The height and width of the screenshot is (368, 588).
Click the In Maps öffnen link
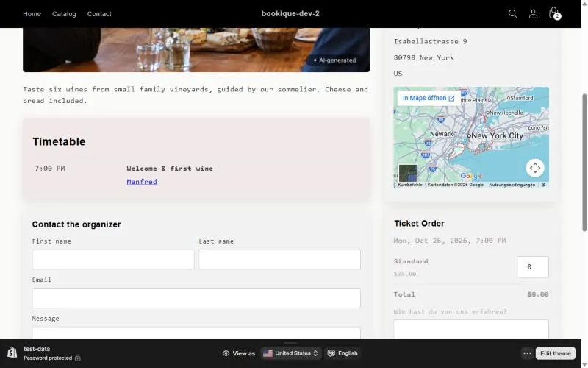click(x=429, y=98)
